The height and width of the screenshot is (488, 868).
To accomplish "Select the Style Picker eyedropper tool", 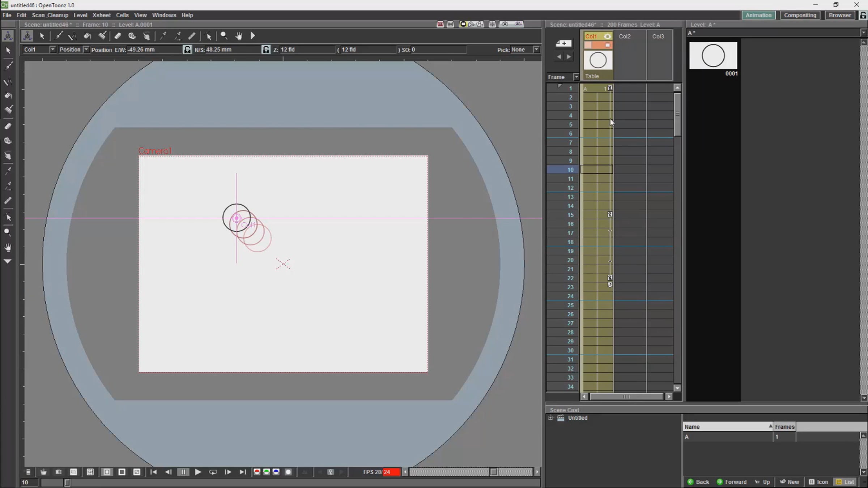I will tap(163, 36).
